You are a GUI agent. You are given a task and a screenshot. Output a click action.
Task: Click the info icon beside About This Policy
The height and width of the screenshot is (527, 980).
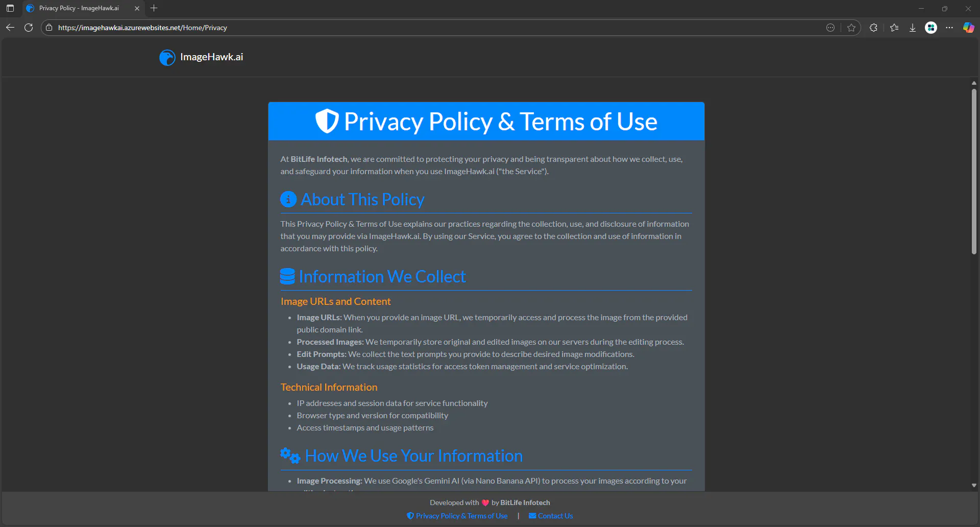(288, 199)
